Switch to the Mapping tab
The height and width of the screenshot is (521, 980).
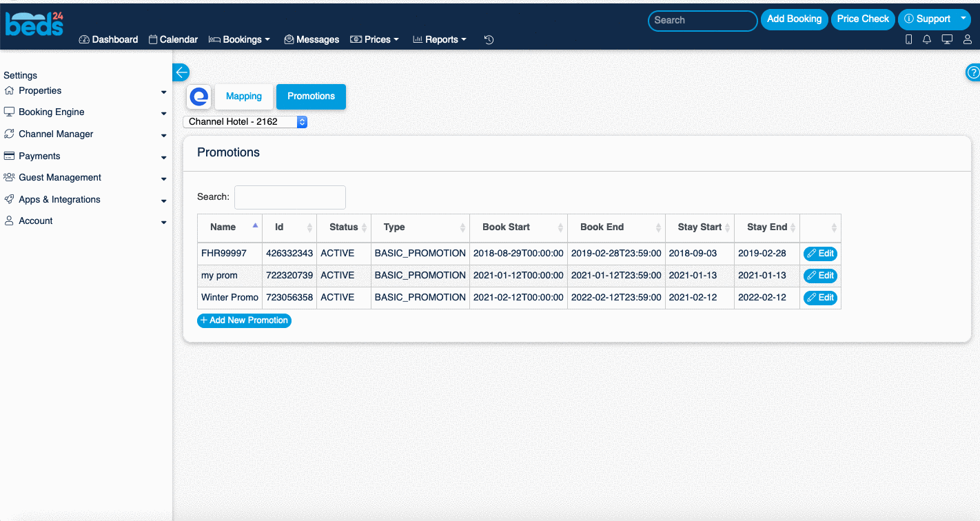(244, 96)
